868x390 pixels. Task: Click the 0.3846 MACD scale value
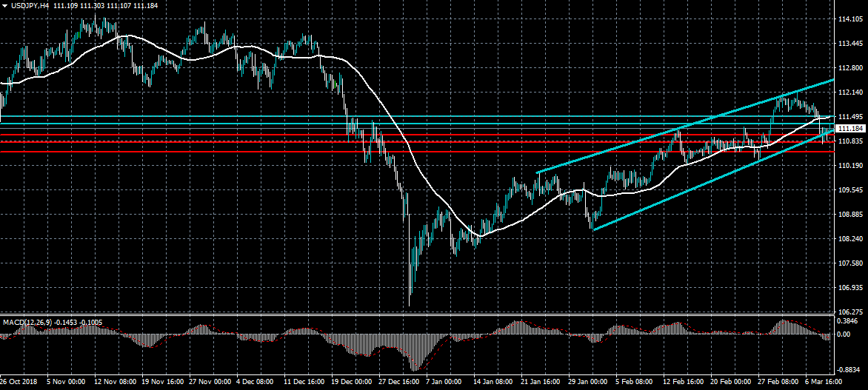click(848, 321)
